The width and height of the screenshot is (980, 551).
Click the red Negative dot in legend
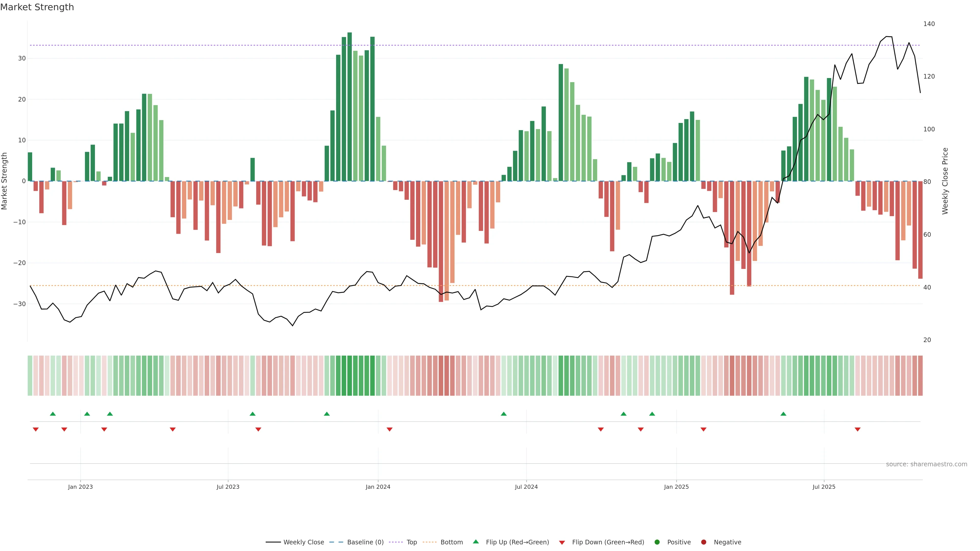tap(703, 542)
